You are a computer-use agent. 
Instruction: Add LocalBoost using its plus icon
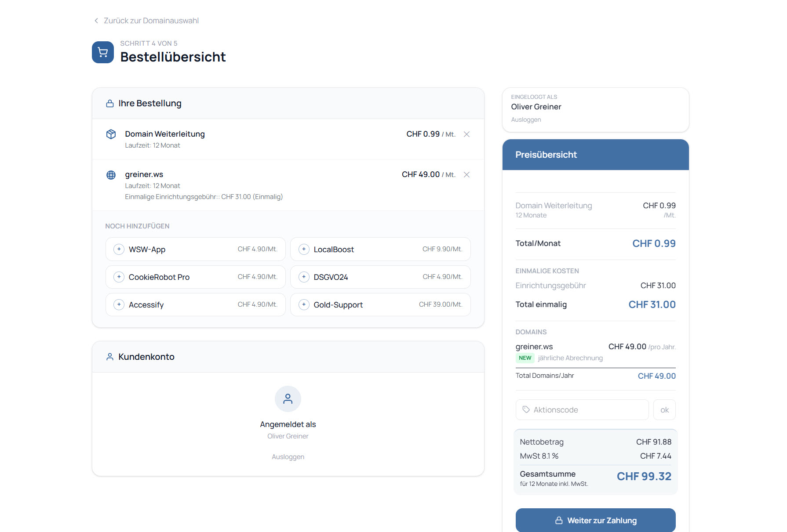coord(304,250)
